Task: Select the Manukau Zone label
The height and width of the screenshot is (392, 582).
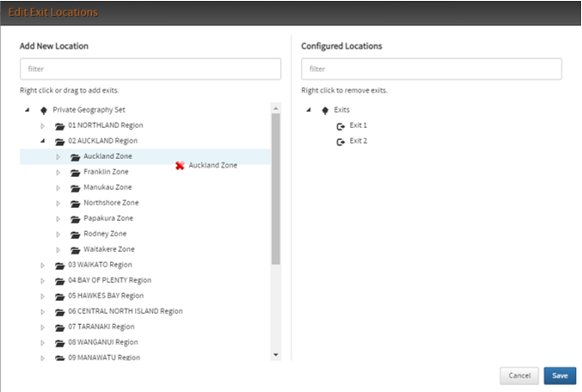Action: pyautogui.click(x=107, y=187)
